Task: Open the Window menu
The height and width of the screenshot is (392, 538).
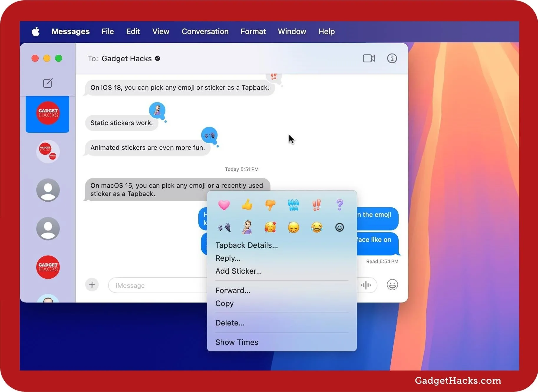Action: point(292,31)
